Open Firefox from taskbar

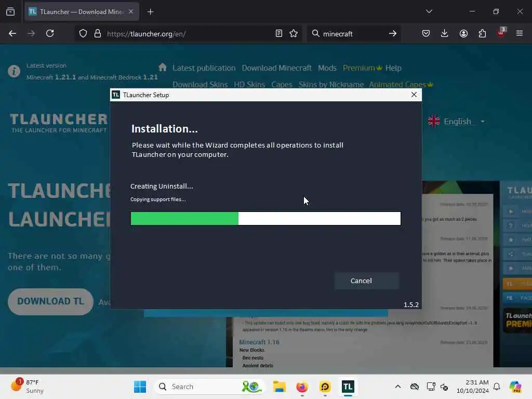302,387
